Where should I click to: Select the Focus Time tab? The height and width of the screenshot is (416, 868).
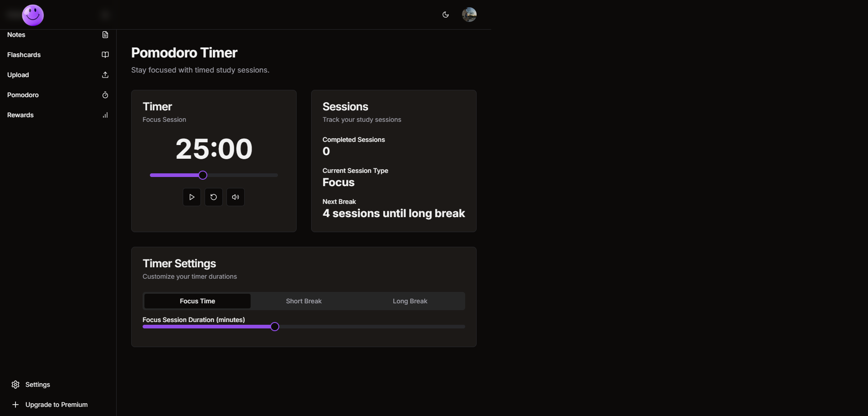197,301
